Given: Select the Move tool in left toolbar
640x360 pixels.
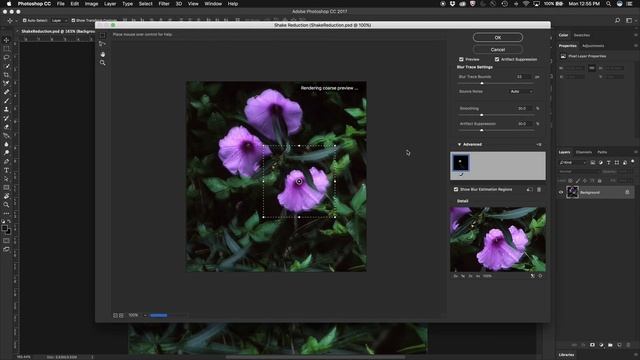Looking at the screenshot, I should 6,40.
